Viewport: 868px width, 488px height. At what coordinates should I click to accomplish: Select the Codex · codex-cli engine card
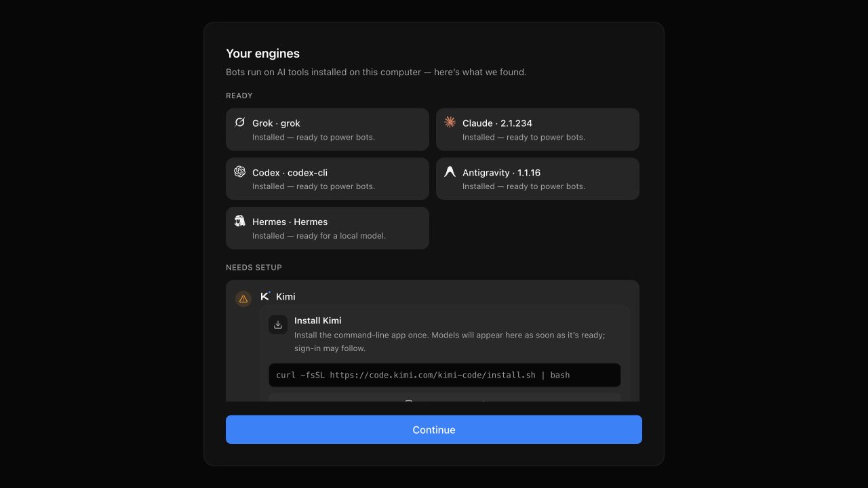[328, 179]
